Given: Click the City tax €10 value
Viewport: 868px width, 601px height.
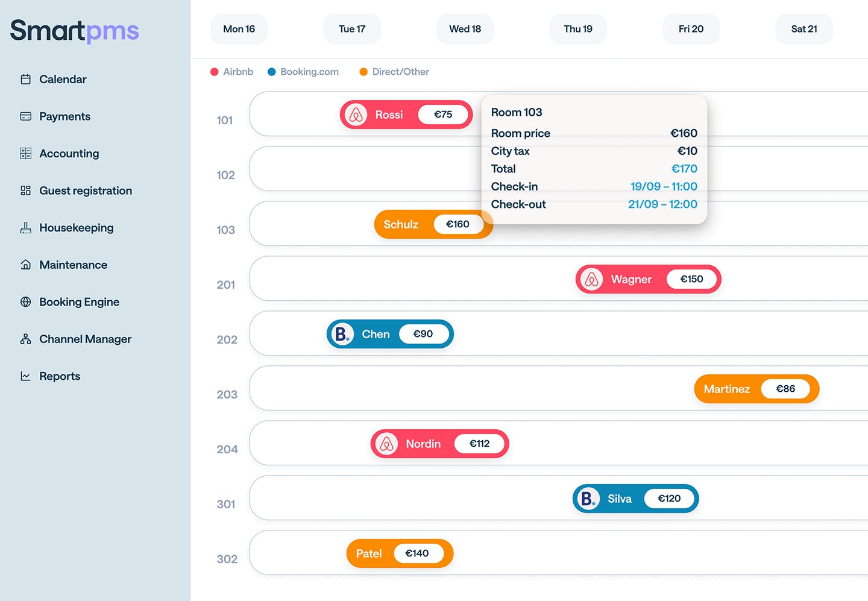Looking at the screenshot, I should (x=687, y=151).
